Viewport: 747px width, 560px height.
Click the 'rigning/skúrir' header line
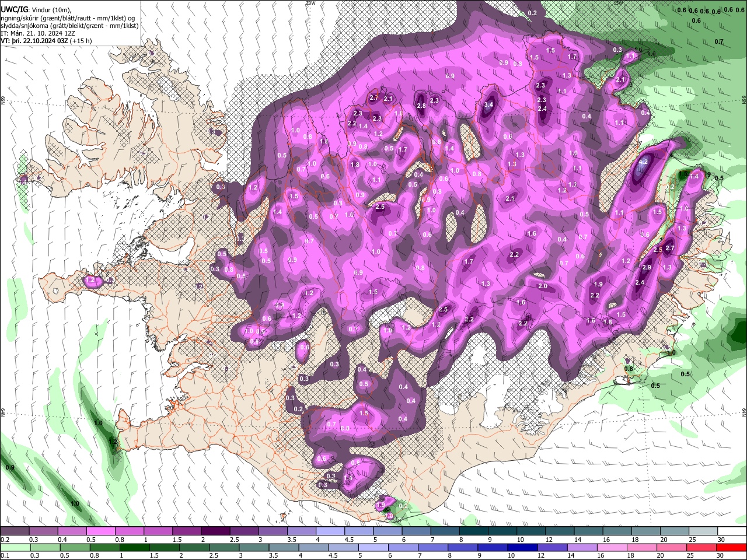coord(68,18)
